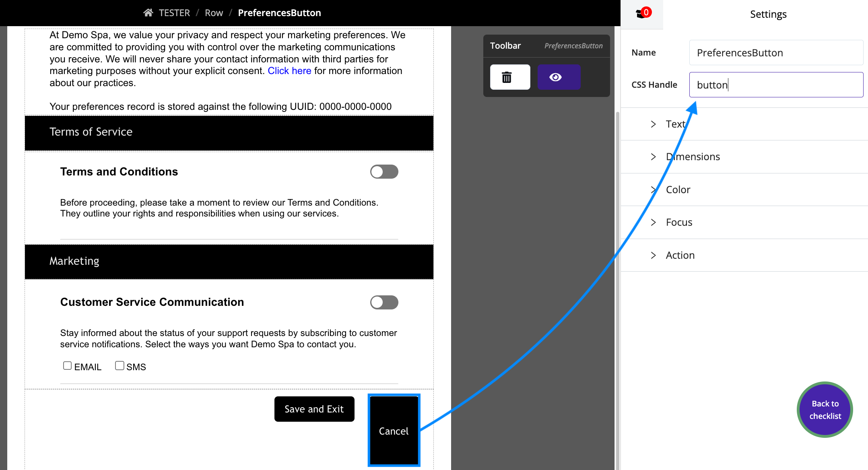Follow the Click here link
The image size is (868, 470).
(x=289, y=71)
